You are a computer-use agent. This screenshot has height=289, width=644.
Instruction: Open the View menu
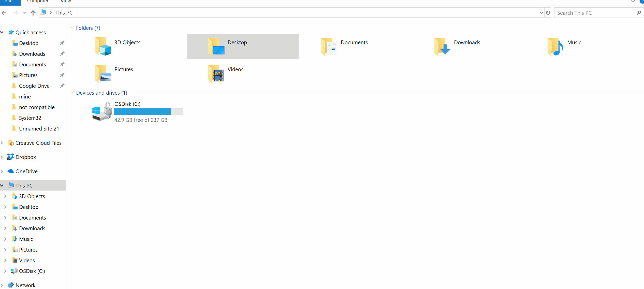pyautogui.click(x=65, y=1)
